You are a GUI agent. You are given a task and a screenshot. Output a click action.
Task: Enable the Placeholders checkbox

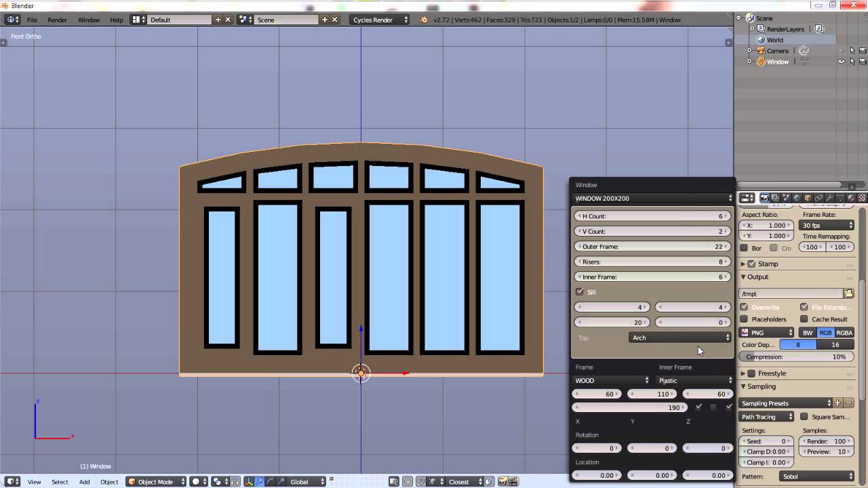744,319
